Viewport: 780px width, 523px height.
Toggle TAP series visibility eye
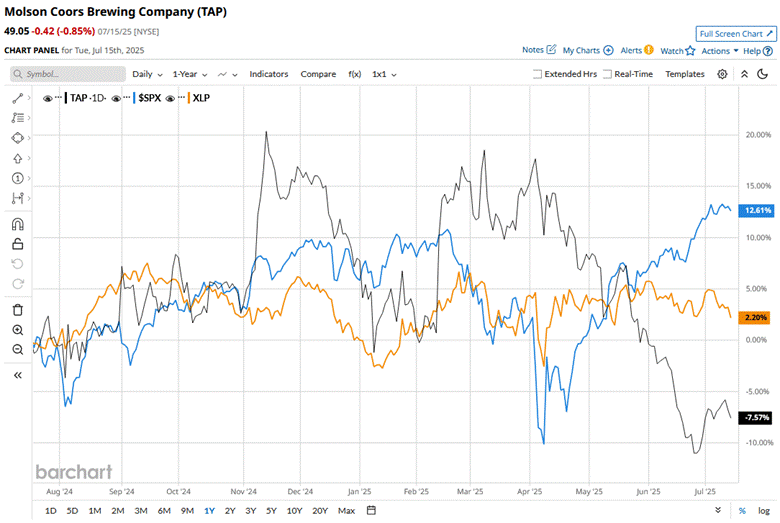(48, 99)
